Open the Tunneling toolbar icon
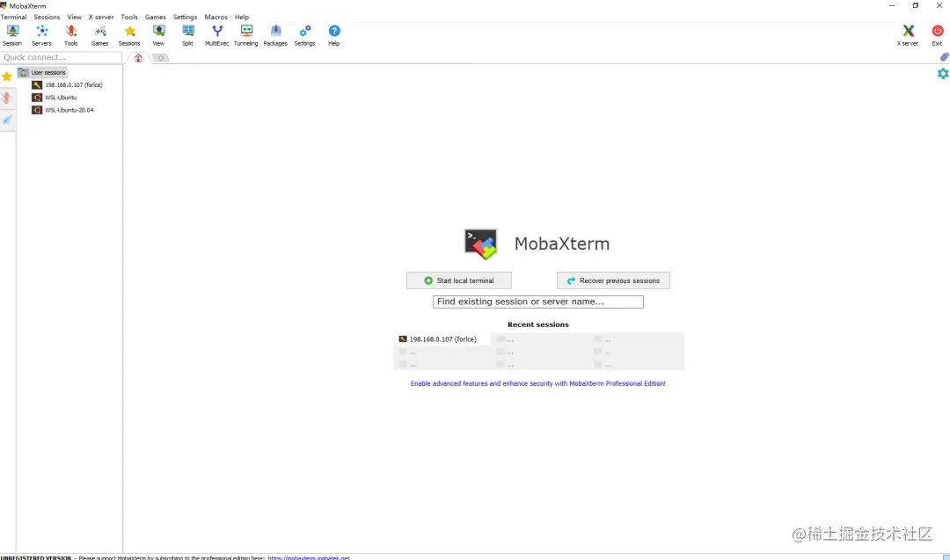Image resolution: width=950 pixels, height=560 pixels. pyautogui.click(x=246, y=35)
